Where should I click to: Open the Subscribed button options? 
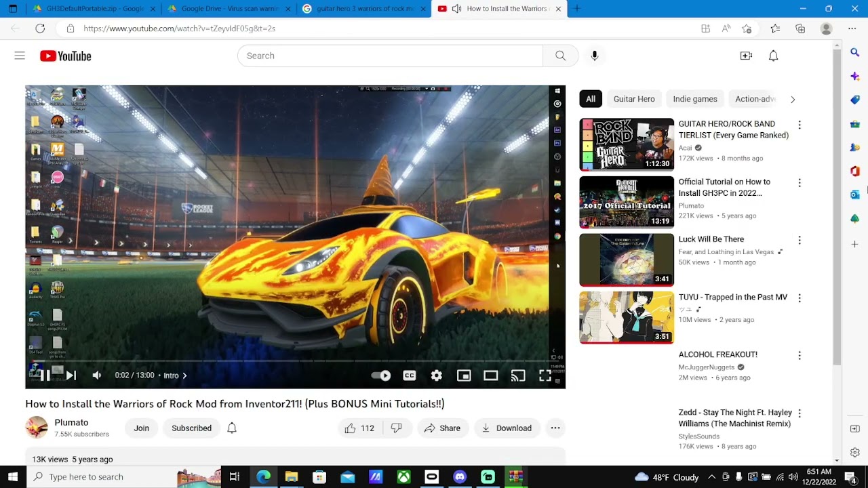[191, 428]
